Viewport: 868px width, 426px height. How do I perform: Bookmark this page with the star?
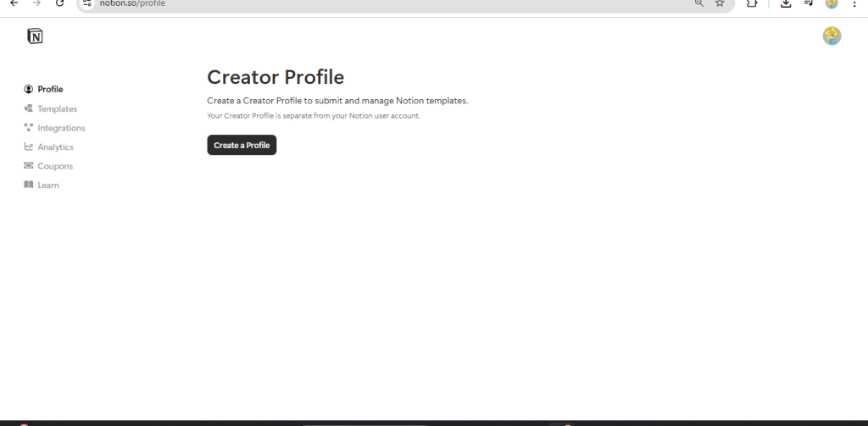pos(720,3)
